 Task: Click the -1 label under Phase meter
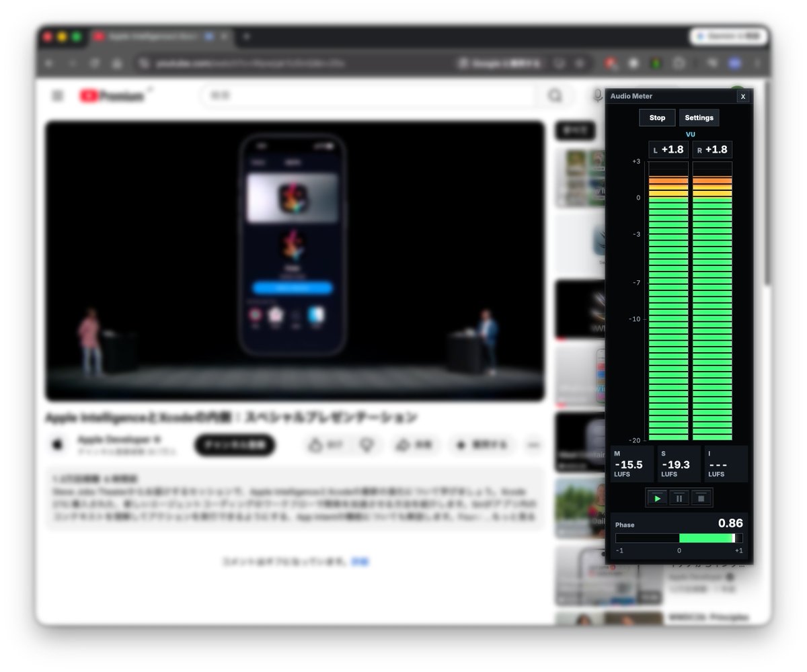[x=619, y=551]
